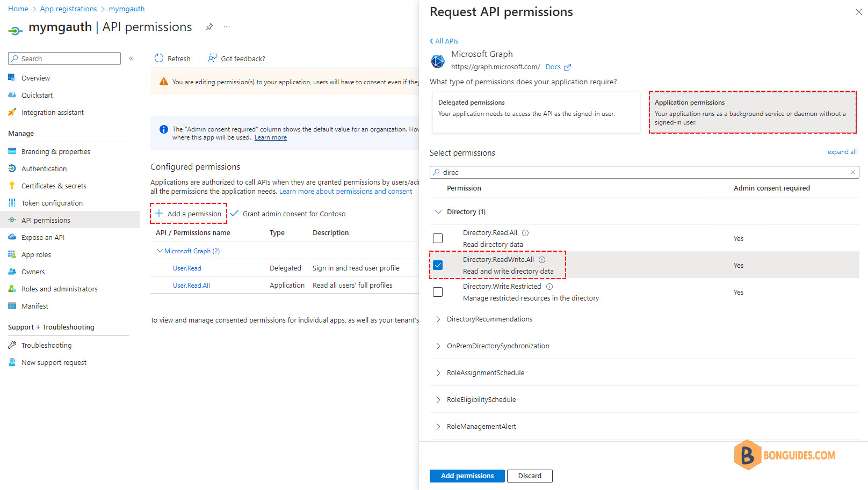Click the Manifest icon
This screenshot has height=490, width=868.
click(x=12, y=306)
